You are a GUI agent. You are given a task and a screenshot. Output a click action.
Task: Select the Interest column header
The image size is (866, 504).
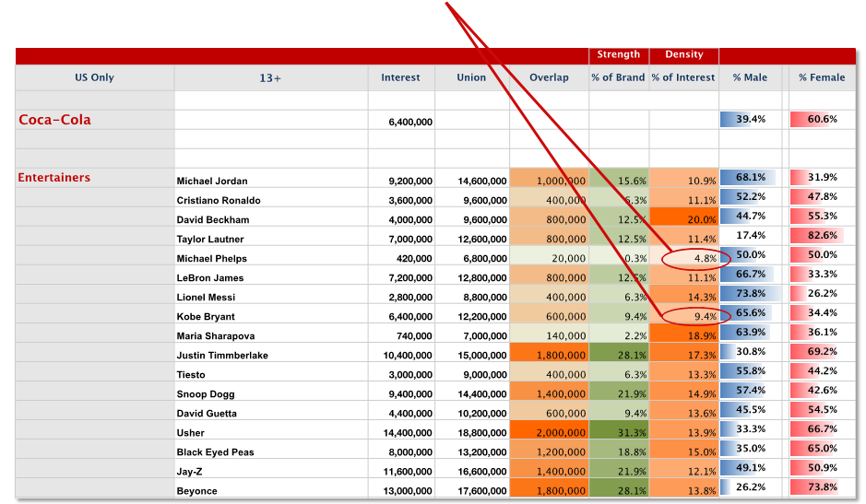pyautogui.click(x=400, y=77)
